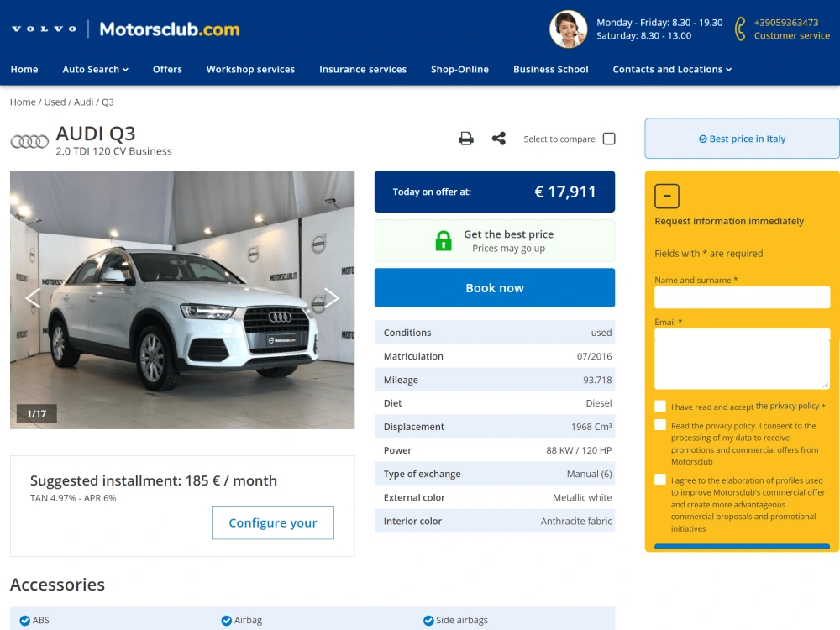The width and height of the screenshot is (840, 630).
Task: Go to Used breadcrumb link
Action: (55, 102)
